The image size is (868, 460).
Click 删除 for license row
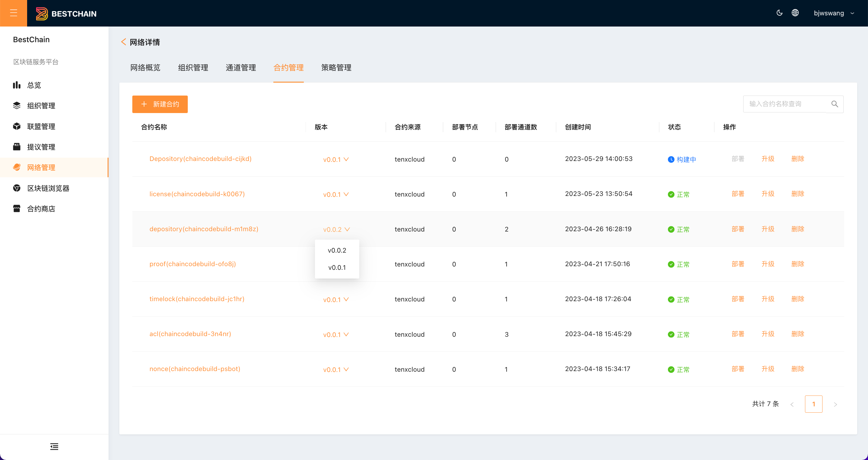tap(797, 194)
